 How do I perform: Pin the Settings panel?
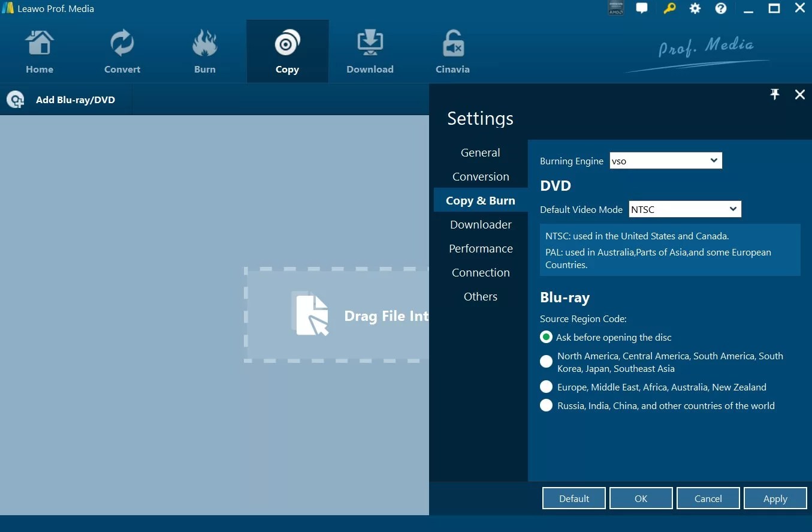774,94
